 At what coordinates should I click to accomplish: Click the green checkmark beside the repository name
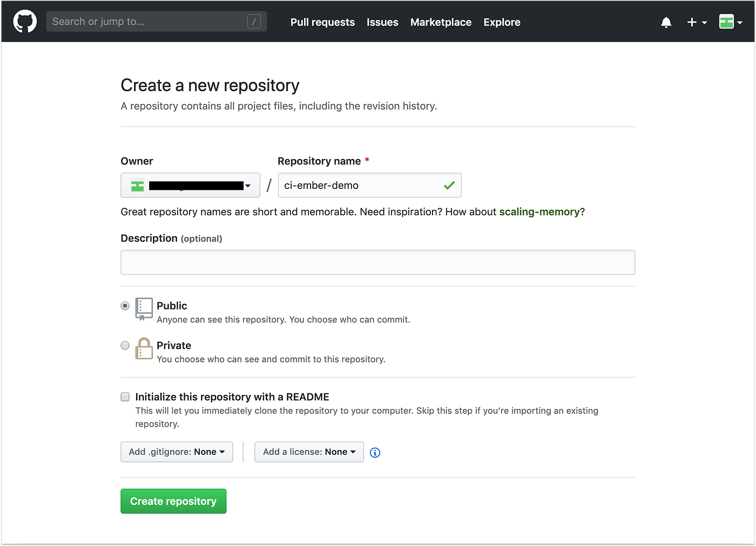[449, 185]
